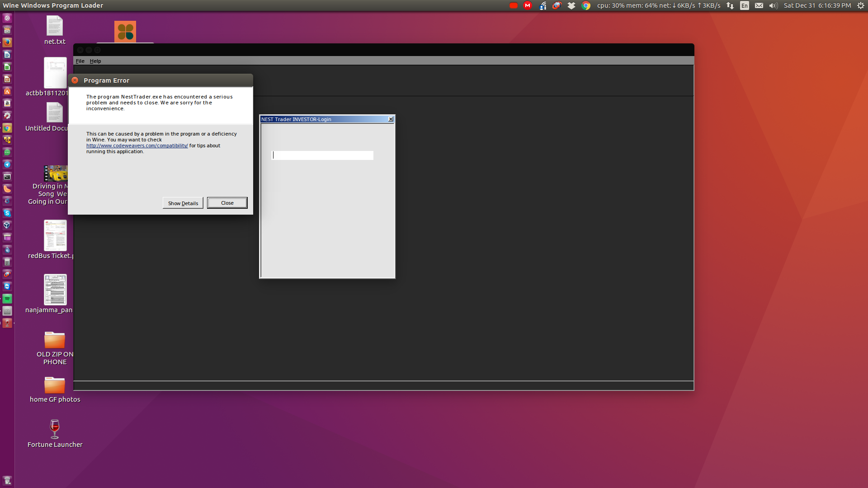Open the messaging envelope indicator menu
The width and height of the screenshot is (868, 488).
point(759,5)
